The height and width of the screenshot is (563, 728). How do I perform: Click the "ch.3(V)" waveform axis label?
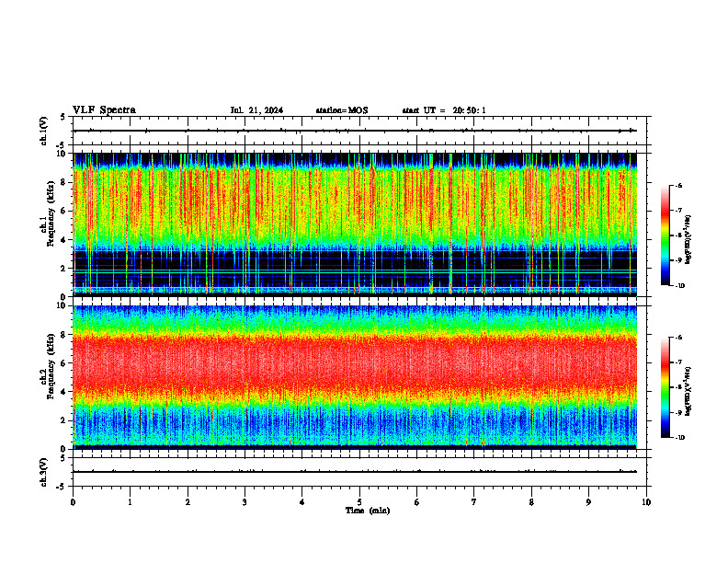pyautogui.click(x=44, y=472)
